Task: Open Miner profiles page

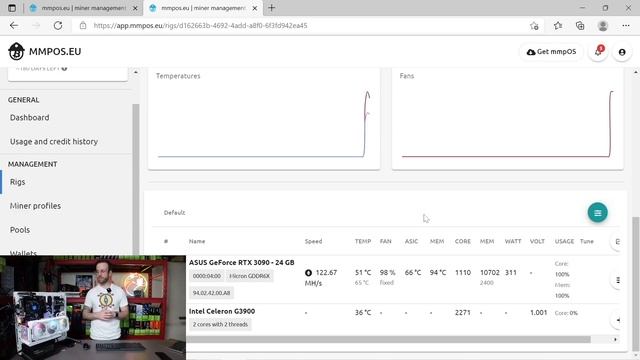Action: (x=36, y=206)
